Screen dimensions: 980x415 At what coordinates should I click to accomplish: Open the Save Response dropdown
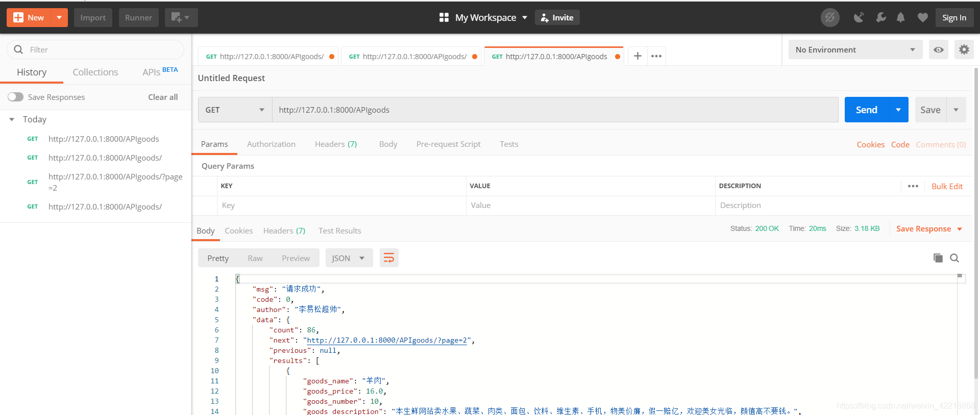point(929,229)
